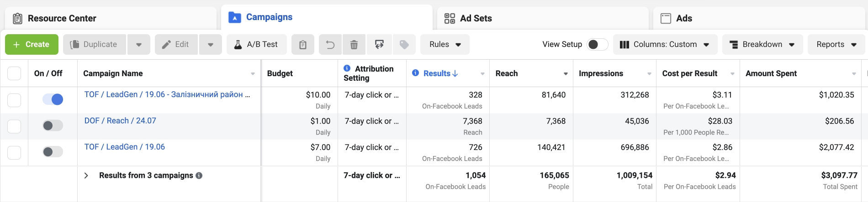Click the info icon beside Attribution Setting
Viewport: 868px width, 202px height.
point(347,68)
